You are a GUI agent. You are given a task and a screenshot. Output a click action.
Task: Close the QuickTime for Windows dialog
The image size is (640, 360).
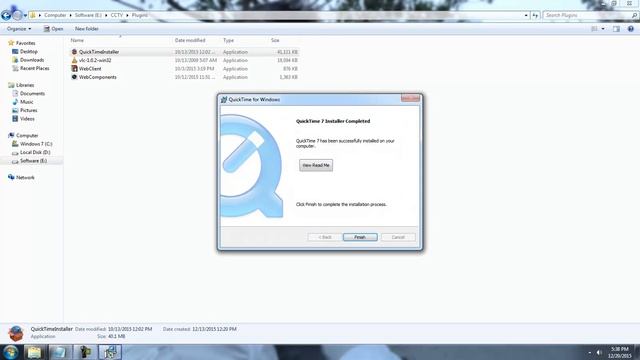tap(410, 98)
